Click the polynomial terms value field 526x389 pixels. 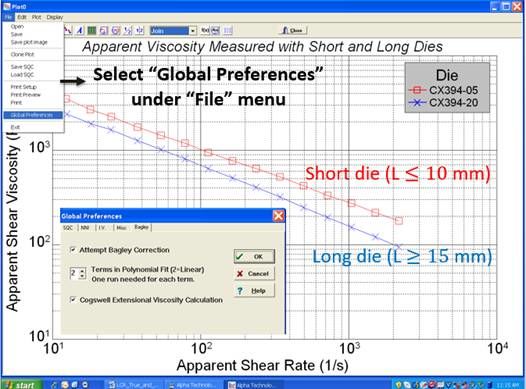pyautogui.click(x=74, y=274)
